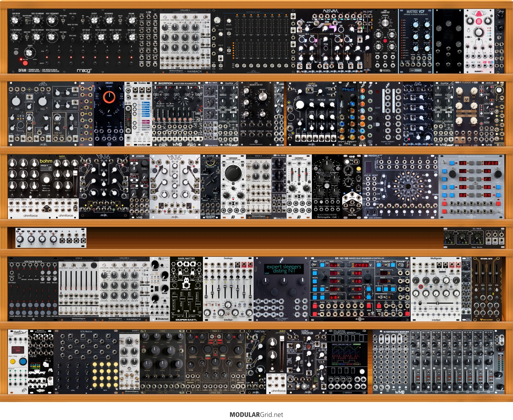Click the disting NT display screen
The image size is (513, 420).
coord(284,269)
